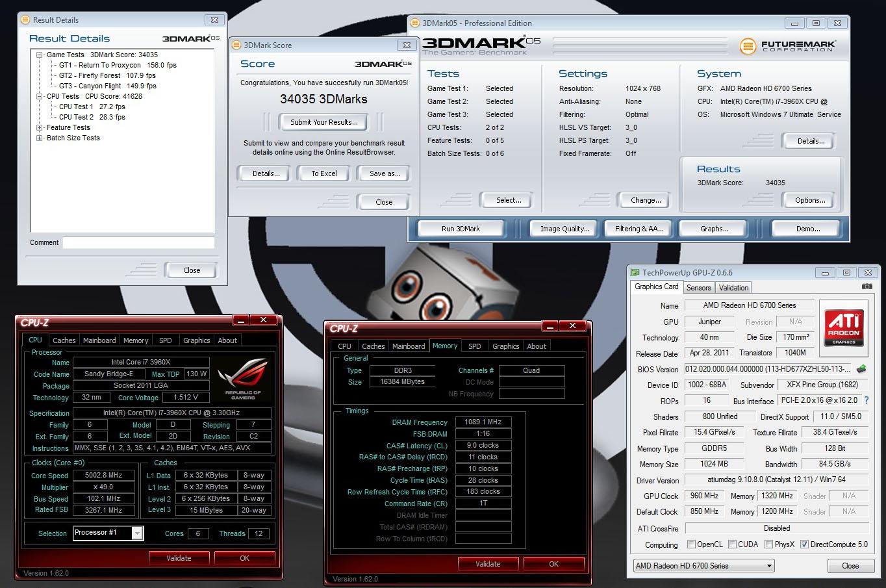Toggle the CUDA checkbox in GPU-Z
Image resolution: width=886 pixels, height=588 pixels.
(x=732, y=544)
